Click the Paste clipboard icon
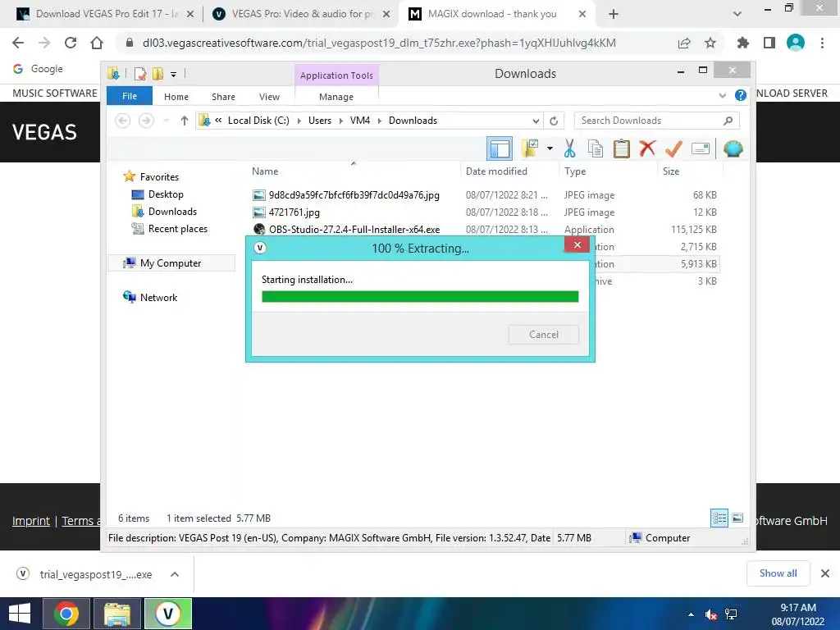The width and height of the screenshot is (840, 630). (622, 149)
